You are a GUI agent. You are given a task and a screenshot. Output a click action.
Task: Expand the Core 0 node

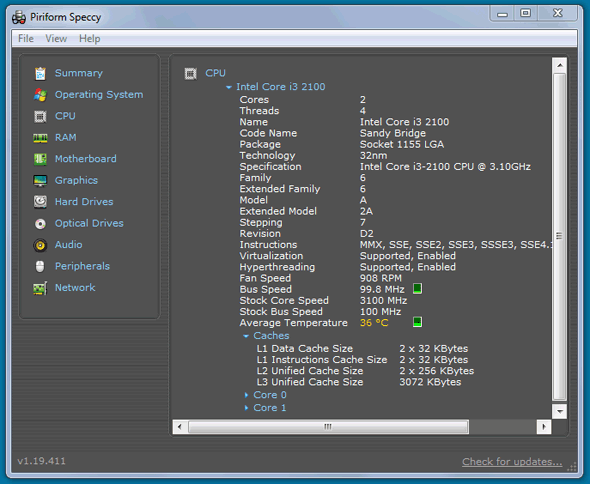coord(246,395)
